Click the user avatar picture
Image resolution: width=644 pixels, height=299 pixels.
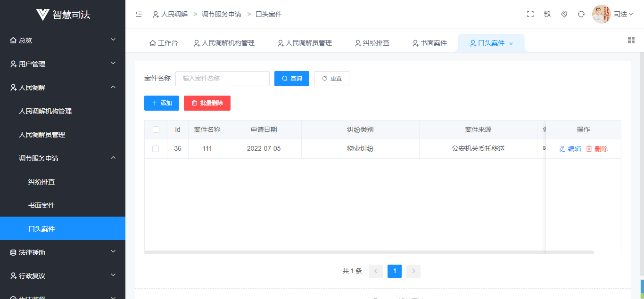[x=601, y=14]
